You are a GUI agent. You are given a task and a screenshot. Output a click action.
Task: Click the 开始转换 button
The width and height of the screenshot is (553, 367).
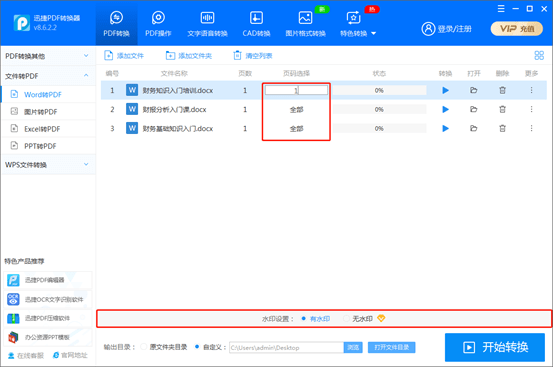[x=495, y=347]
